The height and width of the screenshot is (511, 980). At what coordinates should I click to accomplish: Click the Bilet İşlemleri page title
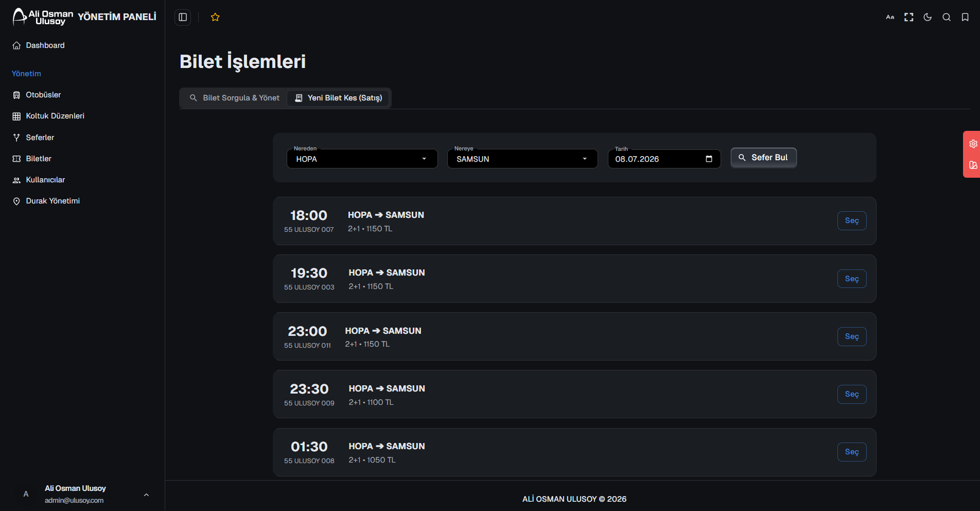(x=242, y=61)
